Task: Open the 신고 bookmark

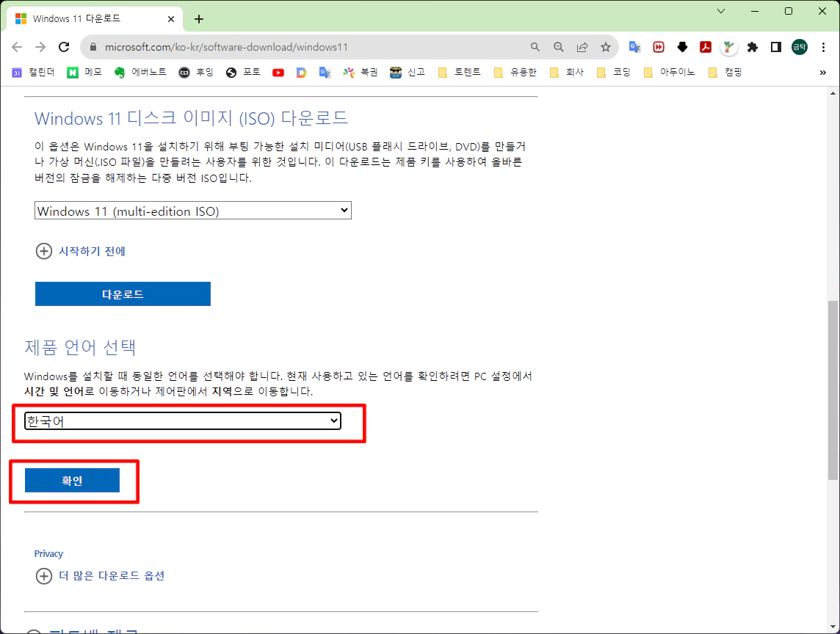Action: tap(408, 73)
